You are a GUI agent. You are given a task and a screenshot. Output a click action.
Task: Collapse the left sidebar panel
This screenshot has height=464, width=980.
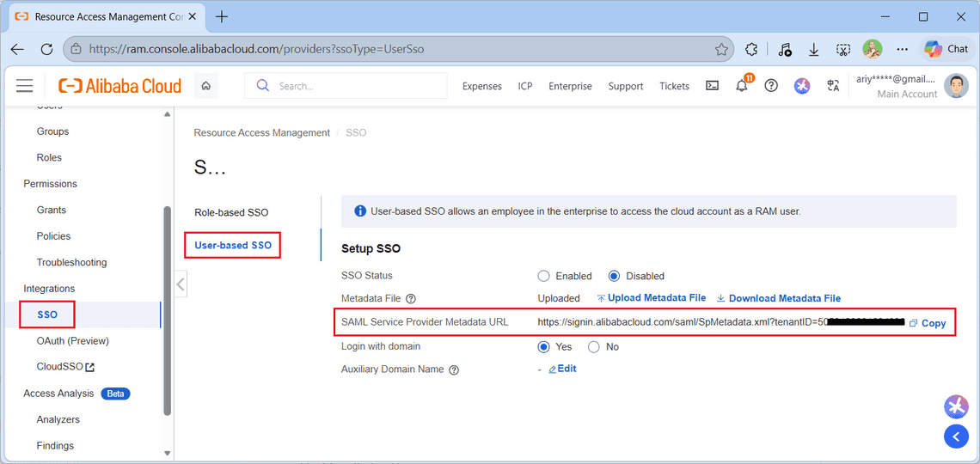click(181, 284)
